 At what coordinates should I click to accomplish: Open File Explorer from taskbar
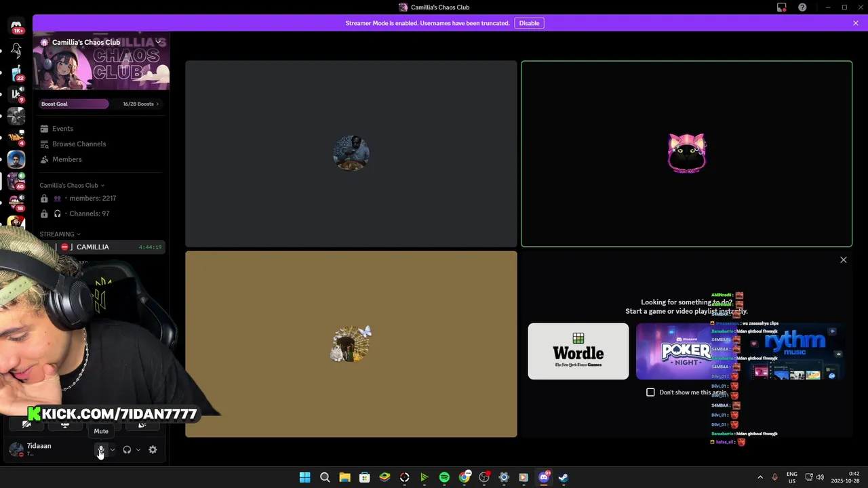coord(344,477)
